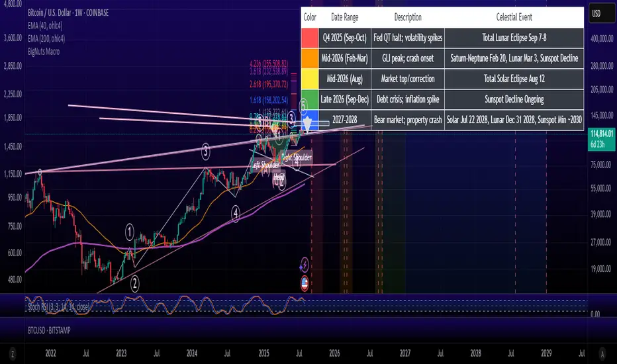Click the yellow color swatch in table
The image size is (617, 364).
(x=310, y=79)
